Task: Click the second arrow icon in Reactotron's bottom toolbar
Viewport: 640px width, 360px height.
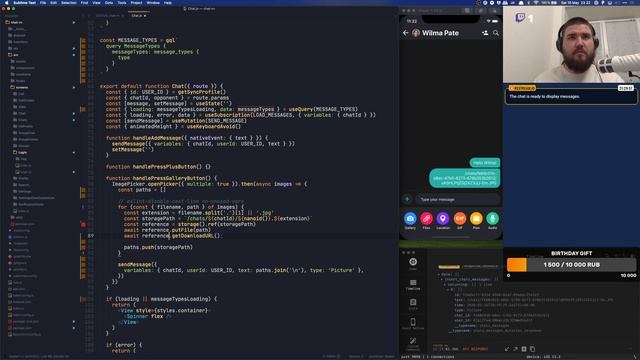Action: point(516,349)
